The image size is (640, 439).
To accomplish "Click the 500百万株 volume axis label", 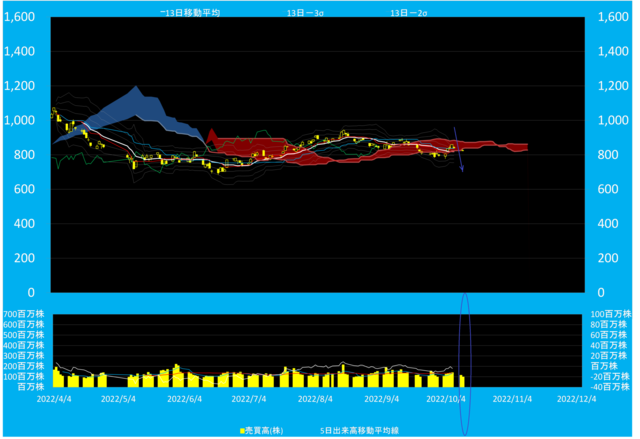I will pos(24,335).
